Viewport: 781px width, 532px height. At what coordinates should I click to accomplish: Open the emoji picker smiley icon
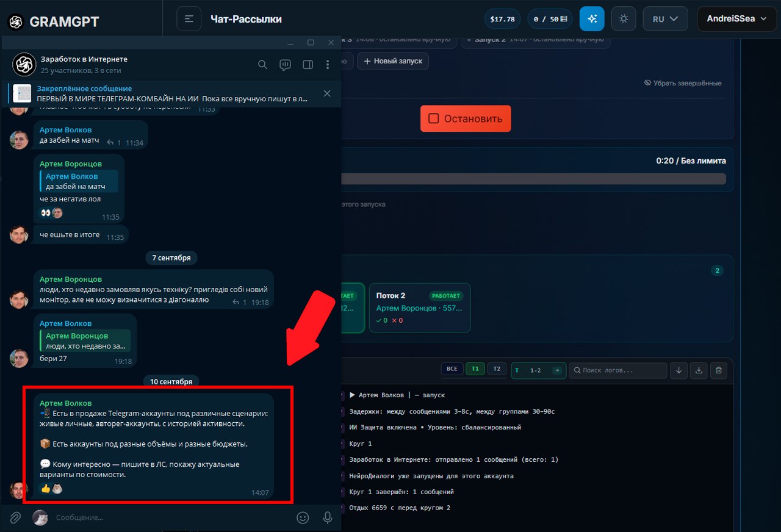[x=303, y=517]
